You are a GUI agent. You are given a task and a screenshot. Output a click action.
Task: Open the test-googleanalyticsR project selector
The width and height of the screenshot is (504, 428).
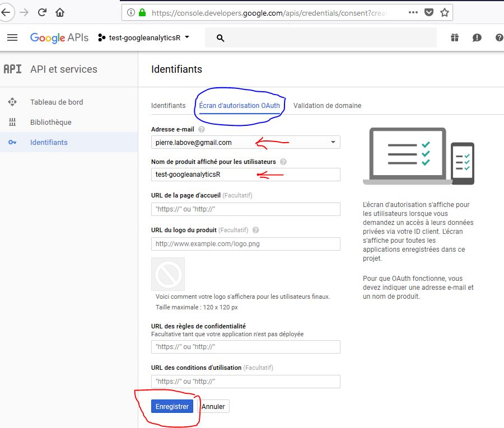(144, 37)
